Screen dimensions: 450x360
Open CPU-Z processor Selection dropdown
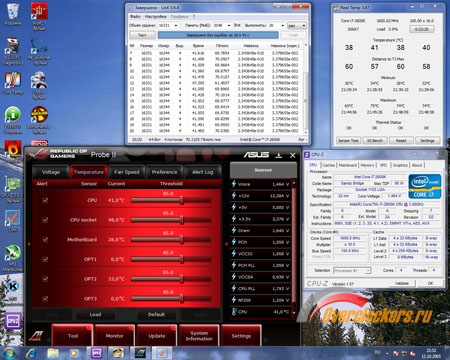pos(352,270)
